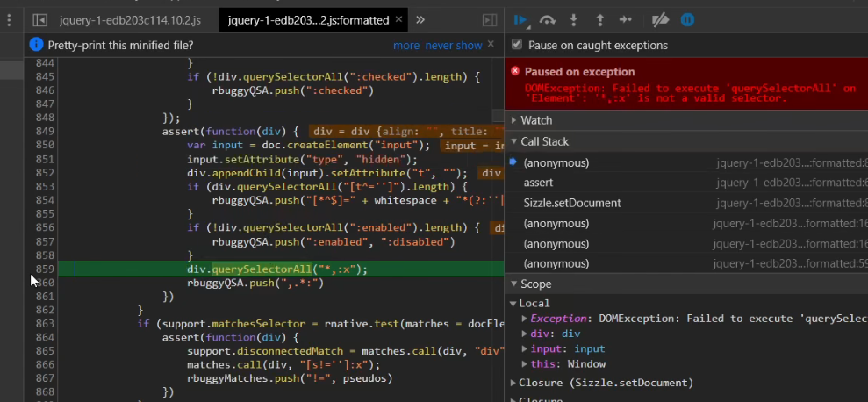Show the file navigator sidebar
Screen dimensions: 868x402
pos(39,19)
